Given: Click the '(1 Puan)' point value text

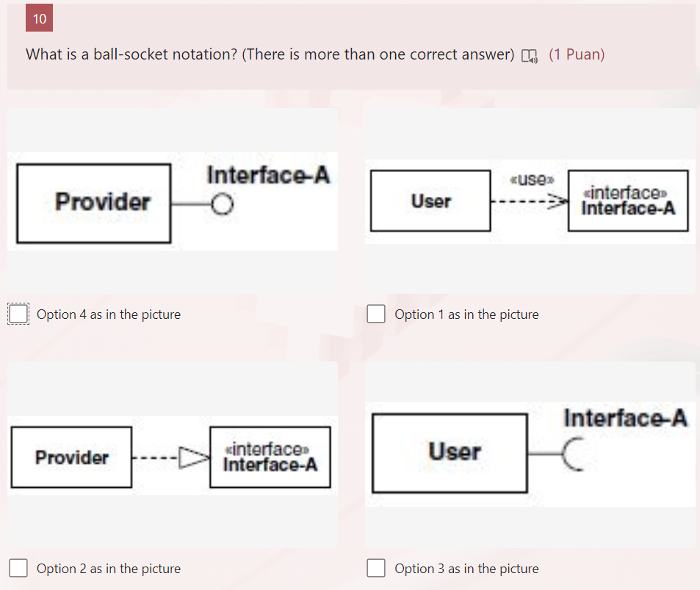Looking at the screenshot, I should [x=577, y=54].
